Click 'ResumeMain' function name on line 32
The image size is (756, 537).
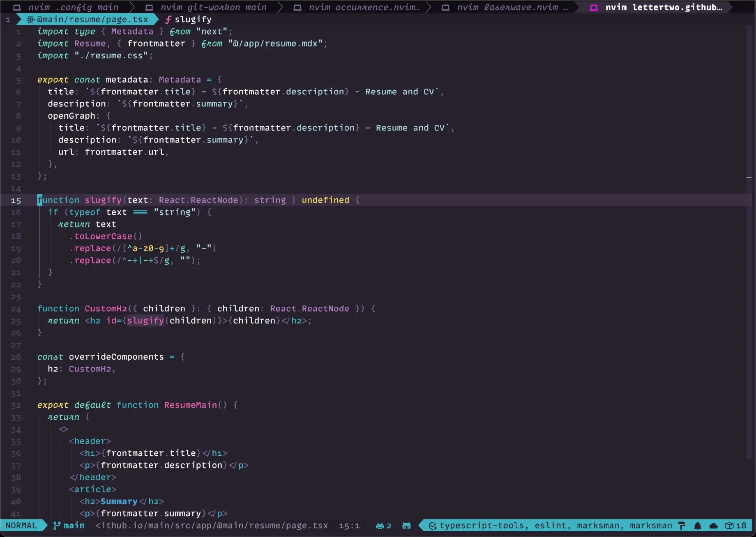(x=190, y=405)
